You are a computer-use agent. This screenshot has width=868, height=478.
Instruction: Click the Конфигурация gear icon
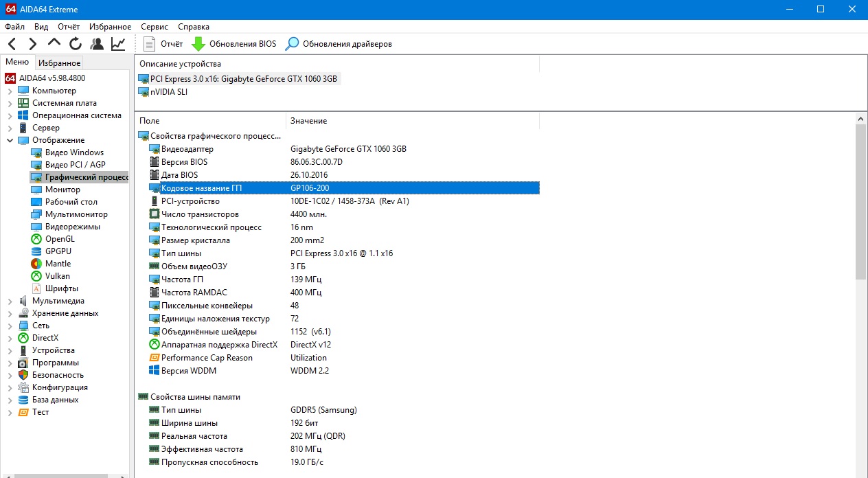(23, 387)
